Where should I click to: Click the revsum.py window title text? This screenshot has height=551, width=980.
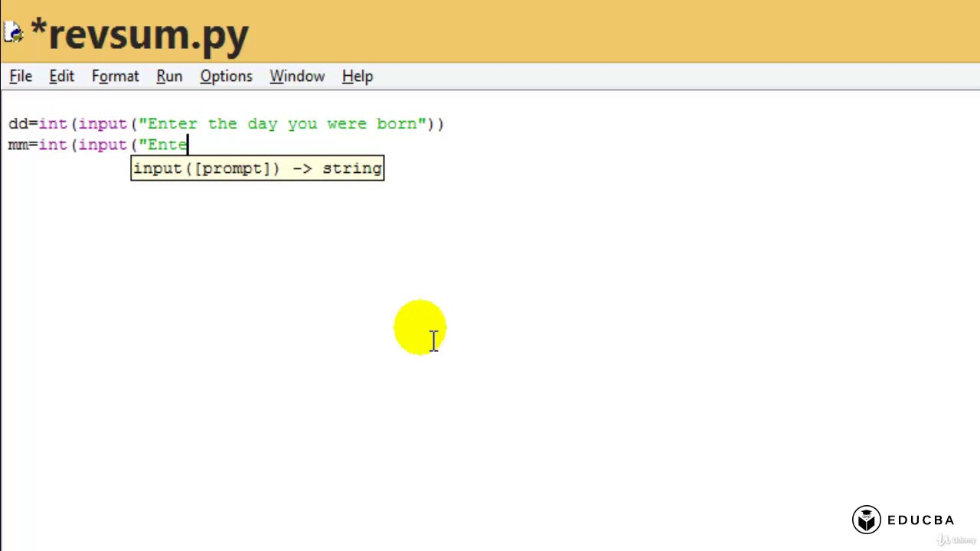[x=140, y=35]
